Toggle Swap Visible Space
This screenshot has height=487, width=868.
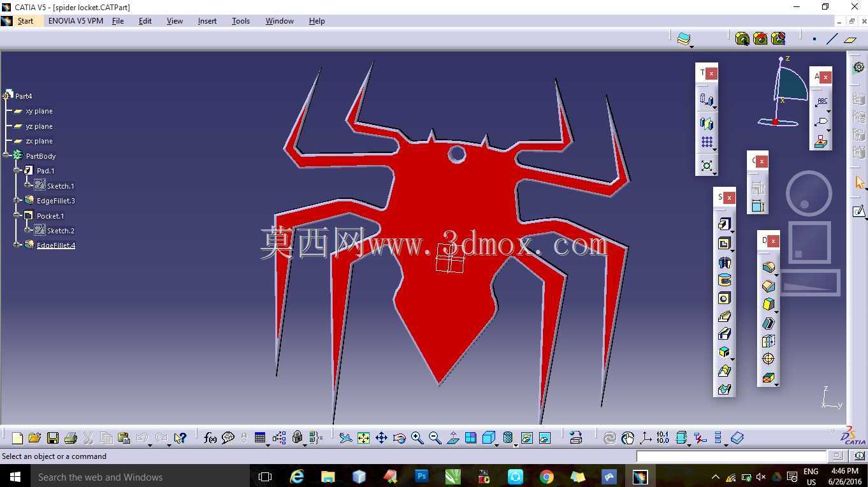pos(544,438)
